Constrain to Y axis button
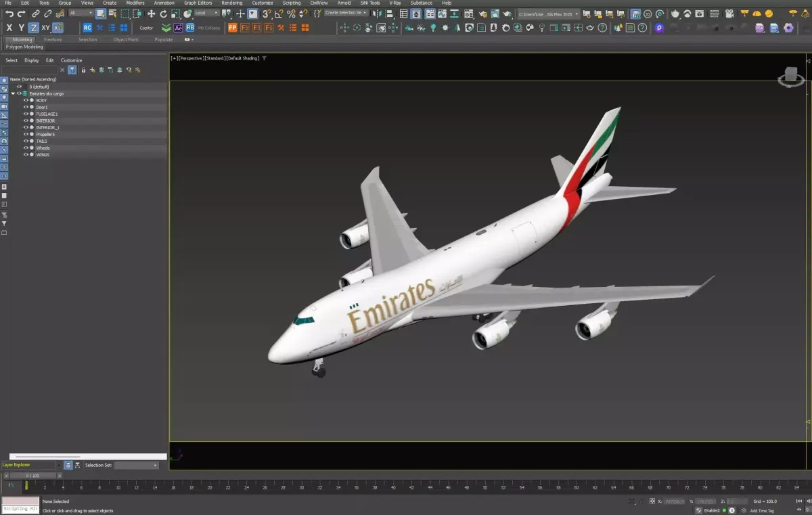 click(22, 28)
